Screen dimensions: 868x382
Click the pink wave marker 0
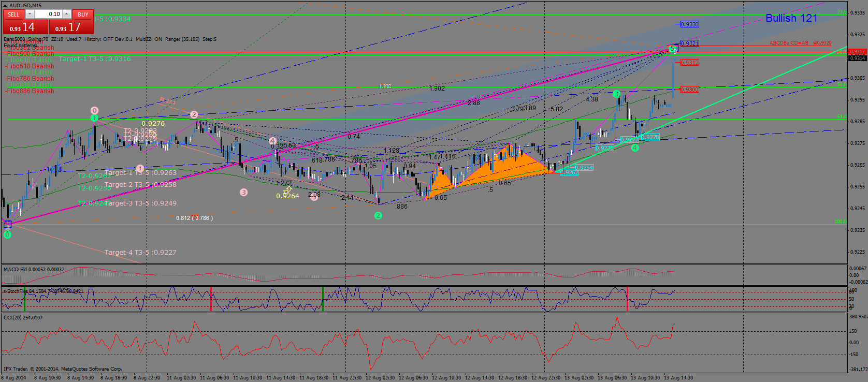pos(94,111)
